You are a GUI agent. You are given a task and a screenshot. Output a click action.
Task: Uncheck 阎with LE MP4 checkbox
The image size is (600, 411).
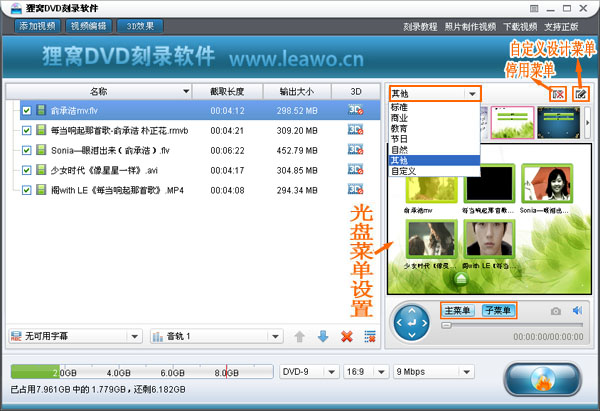tap(26, 190)
